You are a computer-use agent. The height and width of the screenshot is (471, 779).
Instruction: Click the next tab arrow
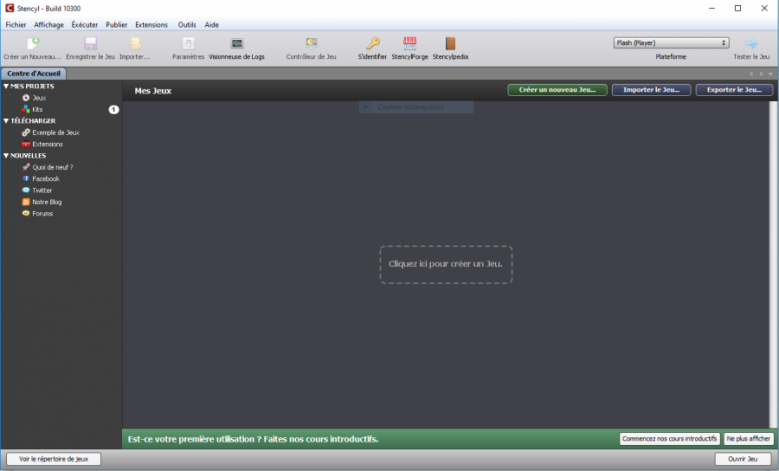761,74
